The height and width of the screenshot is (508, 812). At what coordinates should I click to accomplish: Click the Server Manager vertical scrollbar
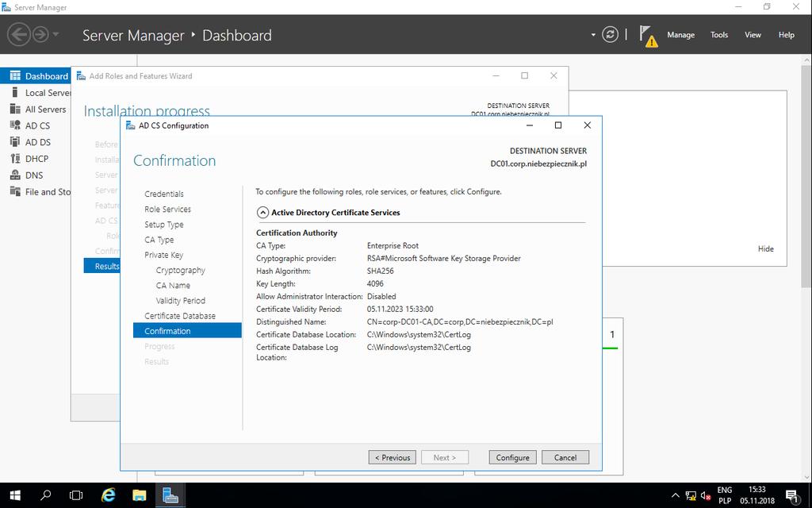point(806,176)
